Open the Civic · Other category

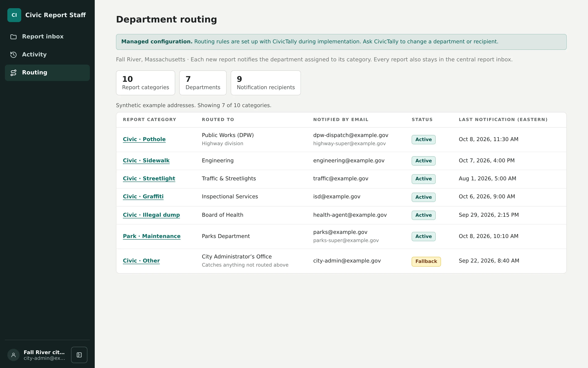pyautogui.click(x=141, y=261)
